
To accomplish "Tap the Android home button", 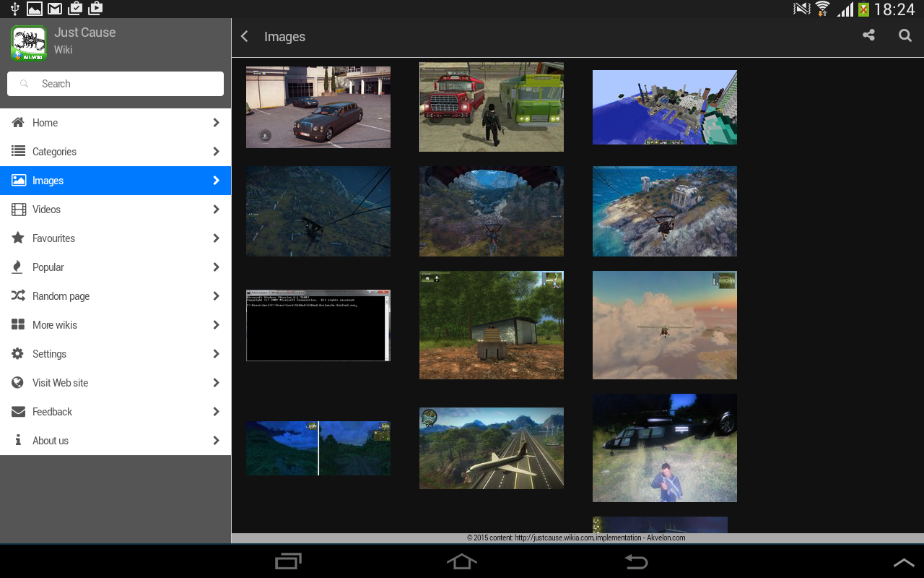I will pyautogui.click(x=462, y=561).
